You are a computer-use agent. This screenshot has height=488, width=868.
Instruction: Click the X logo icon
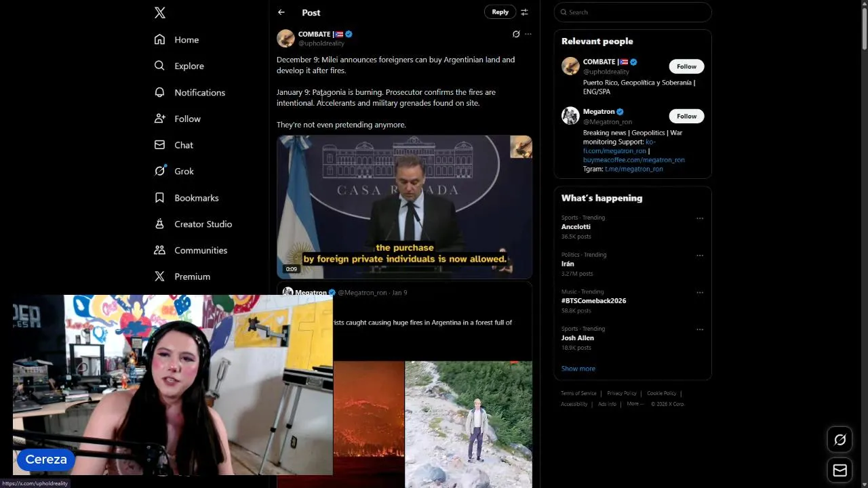coord(159,12)
